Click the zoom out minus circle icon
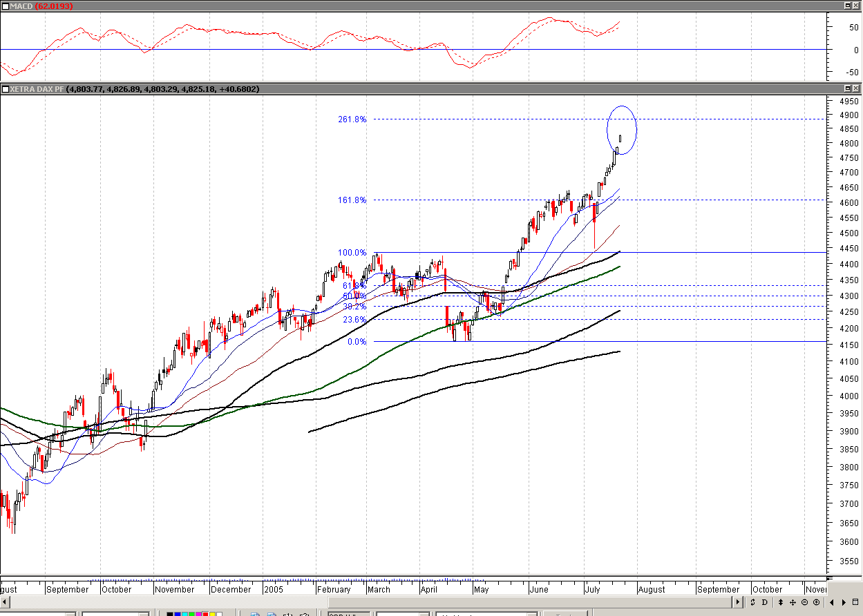The image size is (863, 616). coord(804,602)
